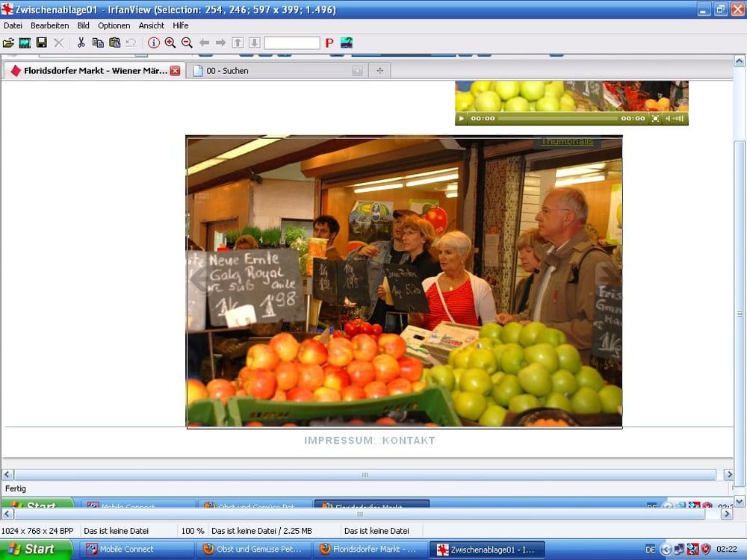The height and width of the screenshot is (560, 747).
Task: Open the IMPRESSUM link
Action: [338, 441]
